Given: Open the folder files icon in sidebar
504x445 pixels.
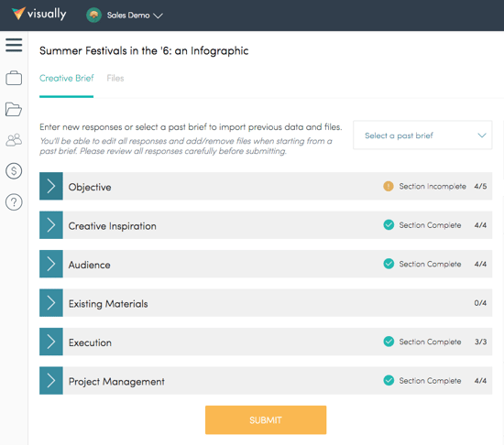Looking at the screenshot, I should 14,109.
